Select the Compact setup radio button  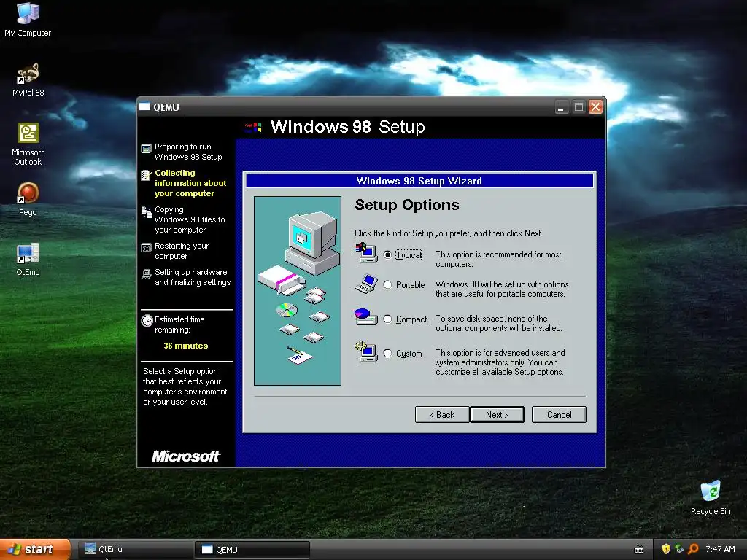coord(387,319)
